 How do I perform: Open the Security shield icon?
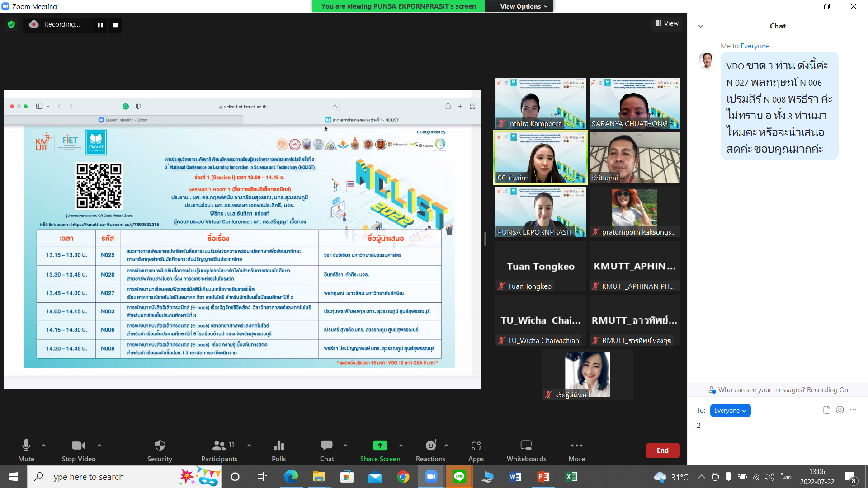point(160,446)
